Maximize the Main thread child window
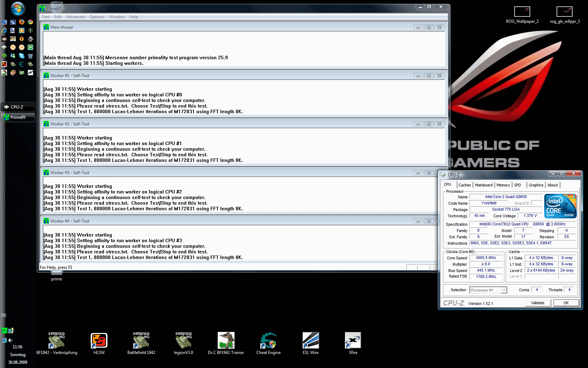Viewport: 588px width, 368px height. (429, 27)
